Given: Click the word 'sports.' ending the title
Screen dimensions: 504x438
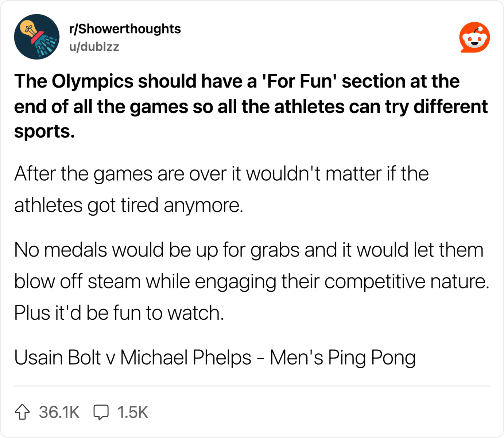Looking at the screenshot, I should click(44, 132).
